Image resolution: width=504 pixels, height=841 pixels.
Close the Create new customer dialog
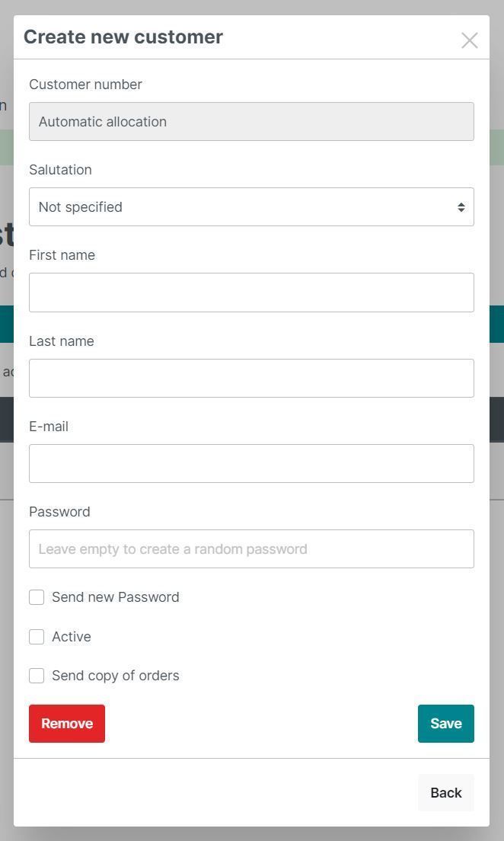click(469, 40)
